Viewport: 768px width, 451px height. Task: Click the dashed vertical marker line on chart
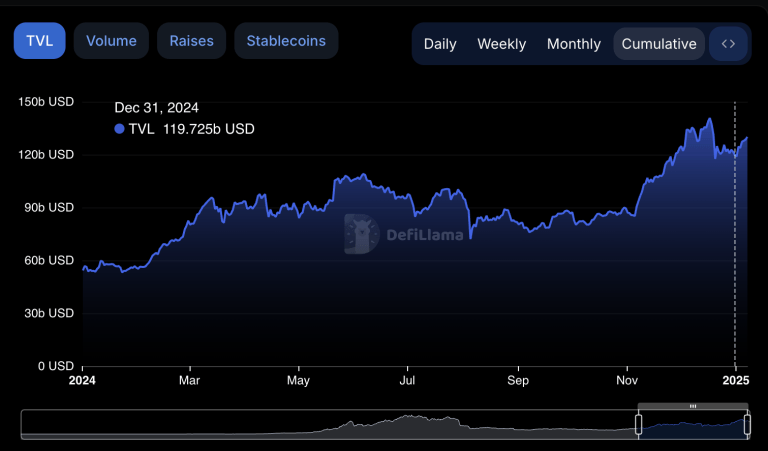[x=735, y=250]
